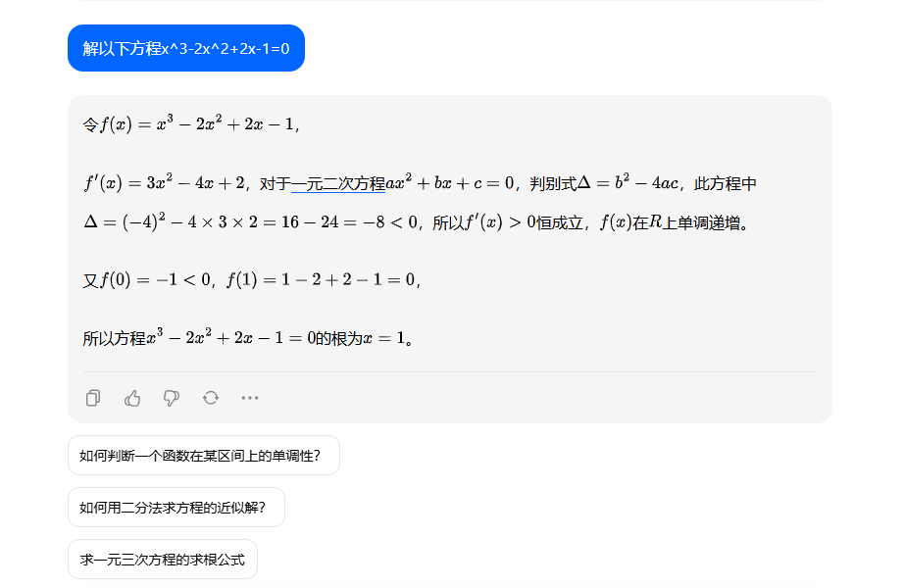The height and width of the screenshot is (588, 904).
Task: Choose the "求一元三次方程的求根公式" prompt
Action: click(163, 559)
